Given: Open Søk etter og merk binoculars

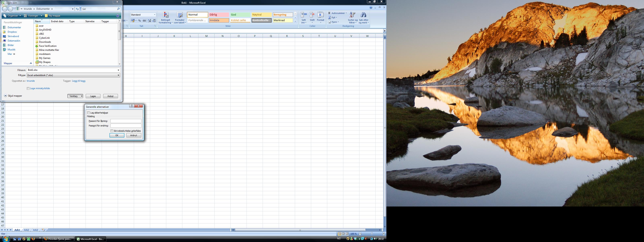Looking at the screenshot, I should [363, 18].
